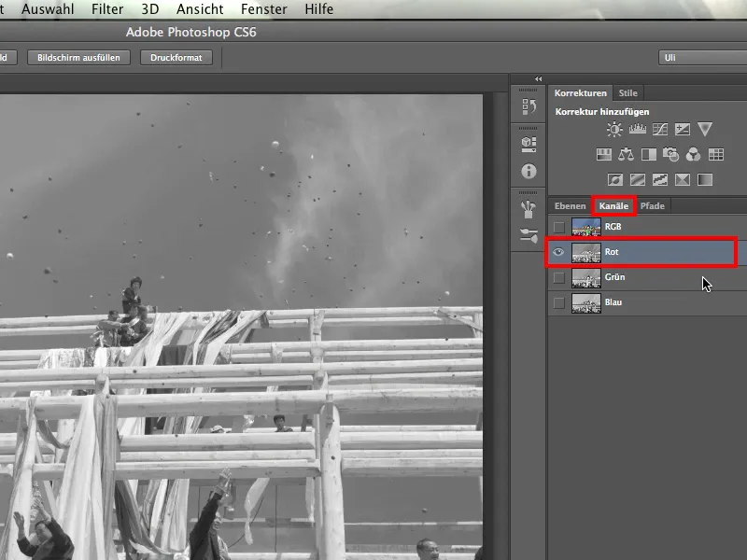Select the Rot channel thumbnail
Image resolution: width=747 pixels, height=560 pixels.
(x=586, y=252)
